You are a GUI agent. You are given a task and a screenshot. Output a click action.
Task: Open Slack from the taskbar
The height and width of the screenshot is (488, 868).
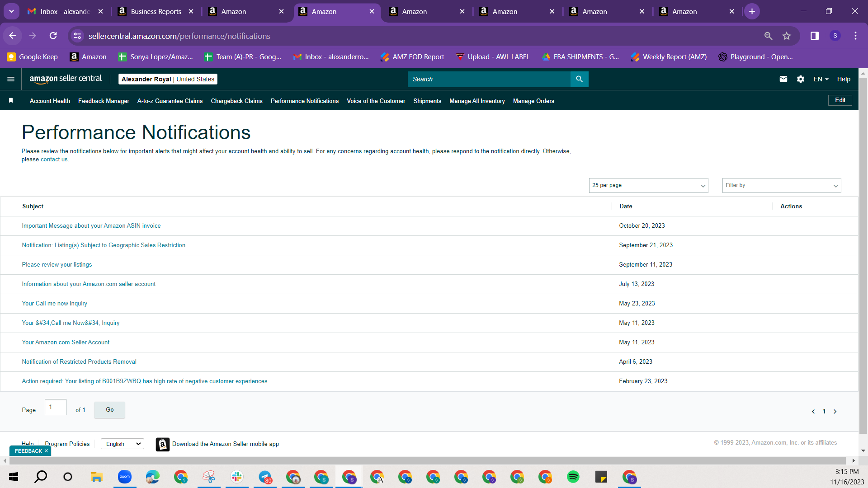[237, 477]
